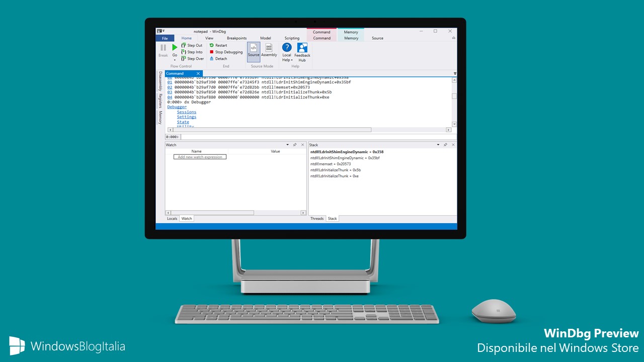Click frame 03 link in output
This screenshot has width=644, height=362.
(170, 92)
